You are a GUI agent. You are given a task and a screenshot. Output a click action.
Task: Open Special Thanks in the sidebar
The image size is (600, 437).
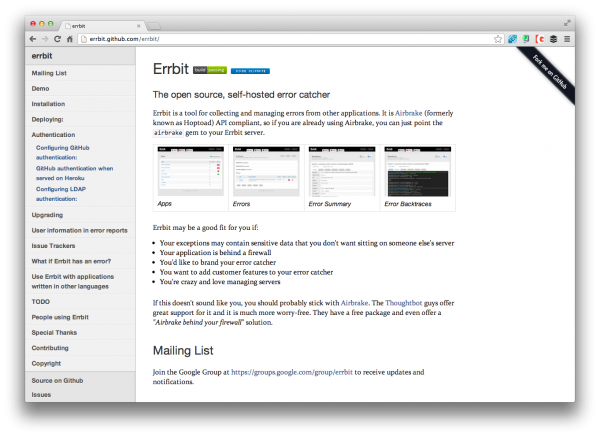54,333
